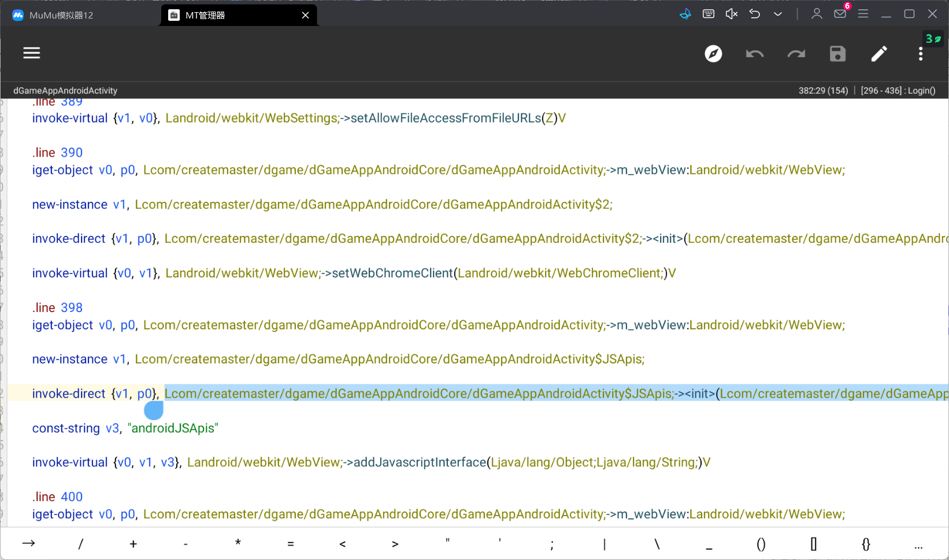Click new-instance line for dGameAppAndroidActivity$JSApis
This screenshot has height=560, width=949.
click(x=338, y=359)
